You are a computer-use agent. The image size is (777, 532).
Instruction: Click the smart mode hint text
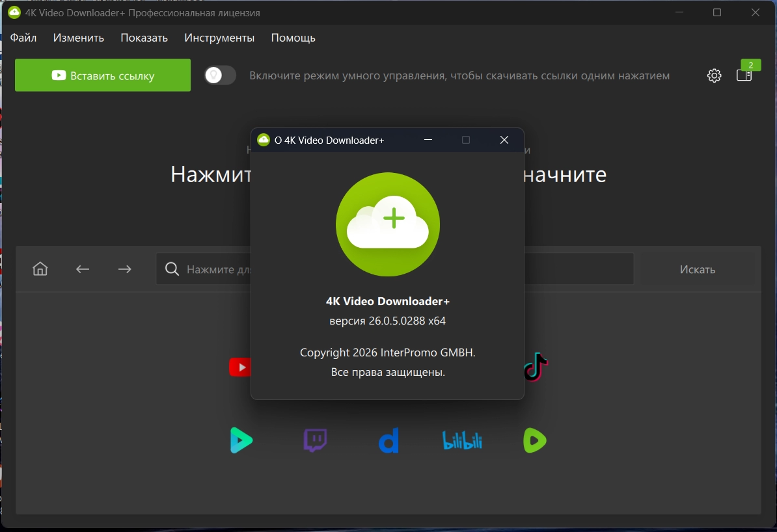pos(459,76)
